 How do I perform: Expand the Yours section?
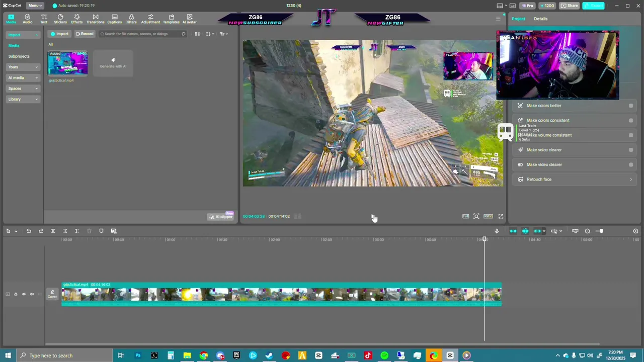23,67
